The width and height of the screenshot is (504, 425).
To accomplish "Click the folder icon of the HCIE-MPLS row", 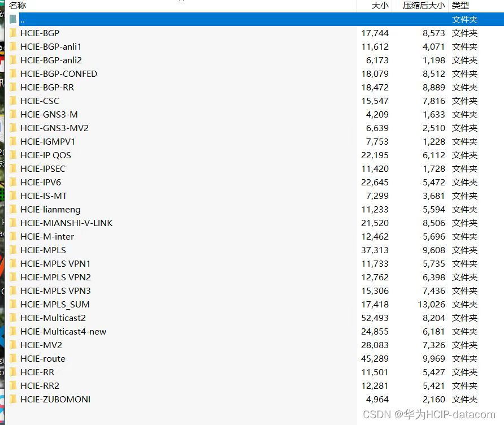I will click(13, 250).
